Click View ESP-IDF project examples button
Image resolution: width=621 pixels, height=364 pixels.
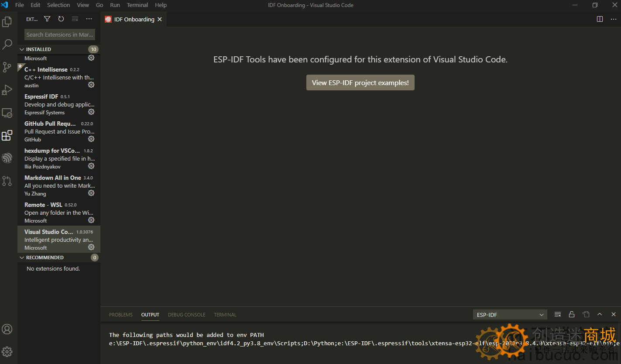point(360,82)
